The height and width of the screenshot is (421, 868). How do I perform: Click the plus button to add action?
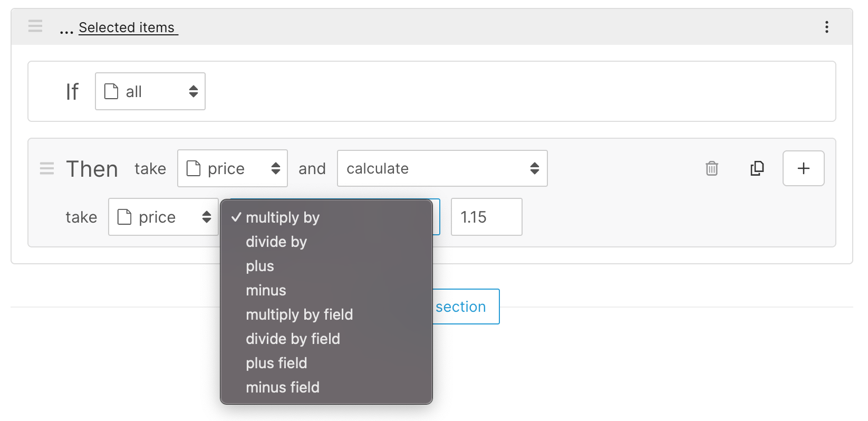(x=803, y=168)
